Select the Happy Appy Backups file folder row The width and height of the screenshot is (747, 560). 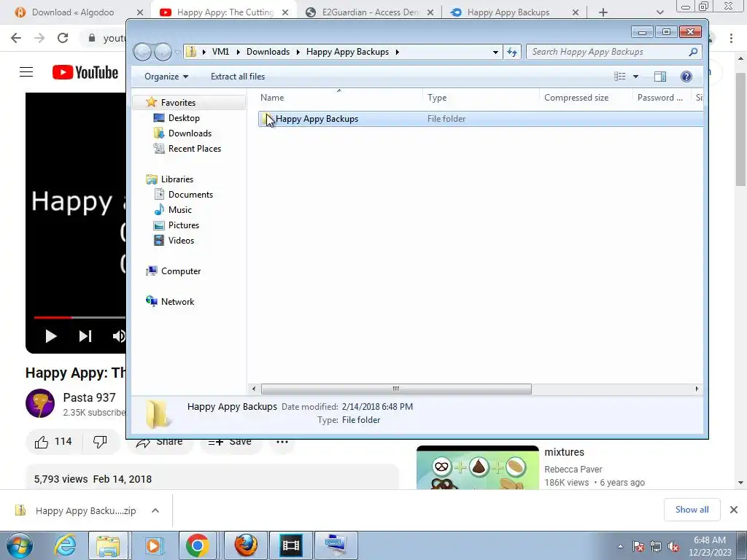[480, 119]
